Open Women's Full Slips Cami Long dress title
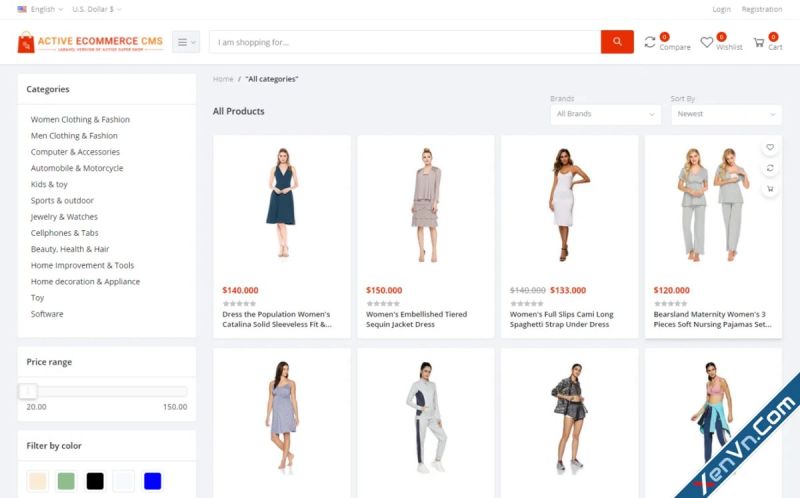Viewport: 800px width, 498px height. point(561,319)
